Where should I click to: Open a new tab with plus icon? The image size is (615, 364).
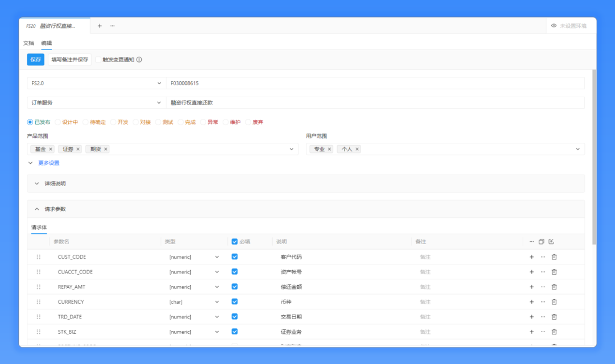(100, 26)
